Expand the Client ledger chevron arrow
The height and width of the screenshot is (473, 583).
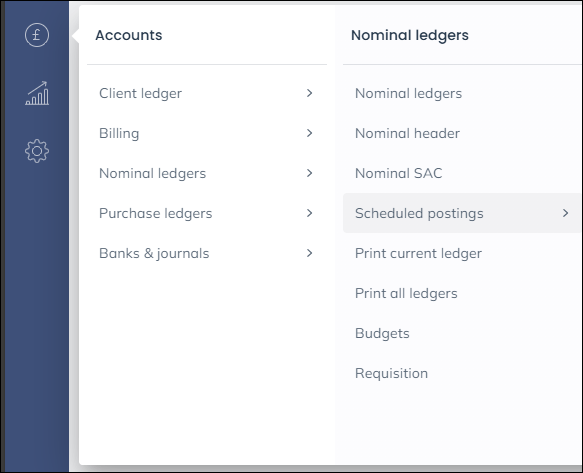coord(309,93)
